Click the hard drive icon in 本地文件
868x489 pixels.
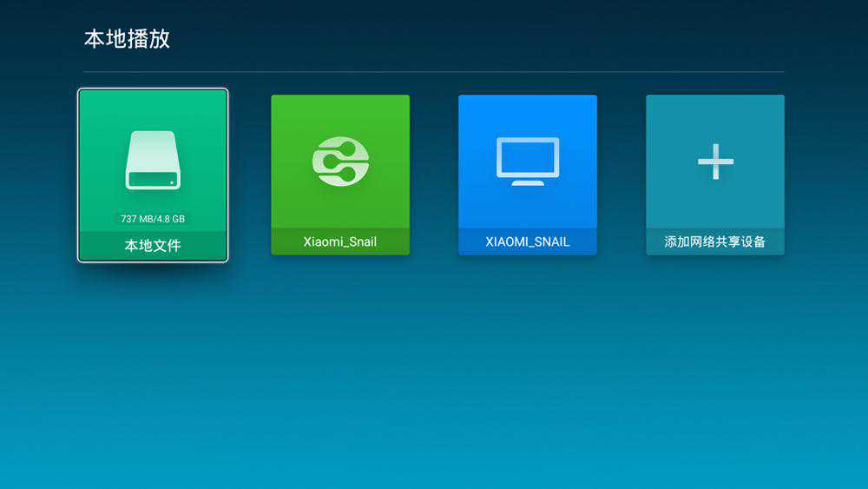click(153, 161)
